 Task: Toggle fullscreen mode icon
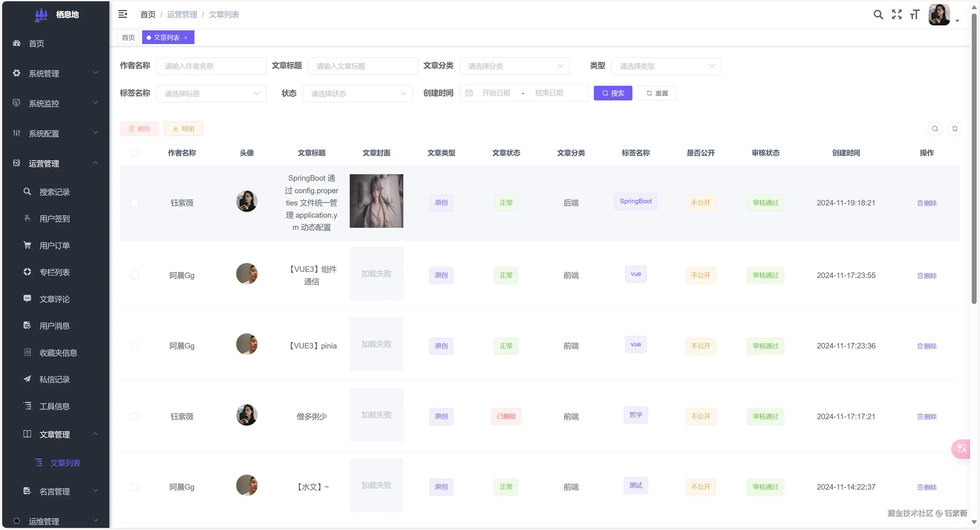click(896, 14)
